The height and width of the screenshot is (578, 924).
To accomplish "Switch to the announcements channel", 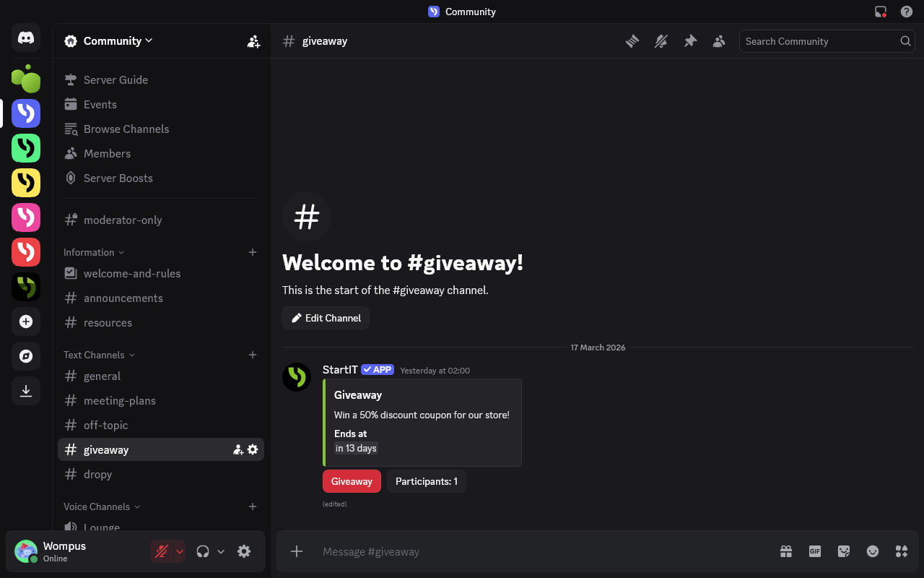I will [123, 298].
